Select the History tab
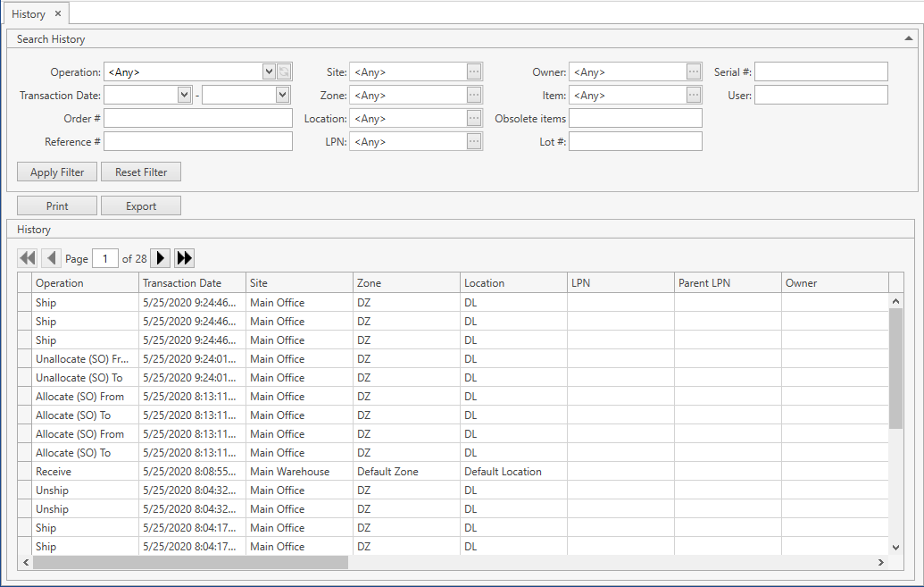This screenshot has height=587, width=924. 29,14
